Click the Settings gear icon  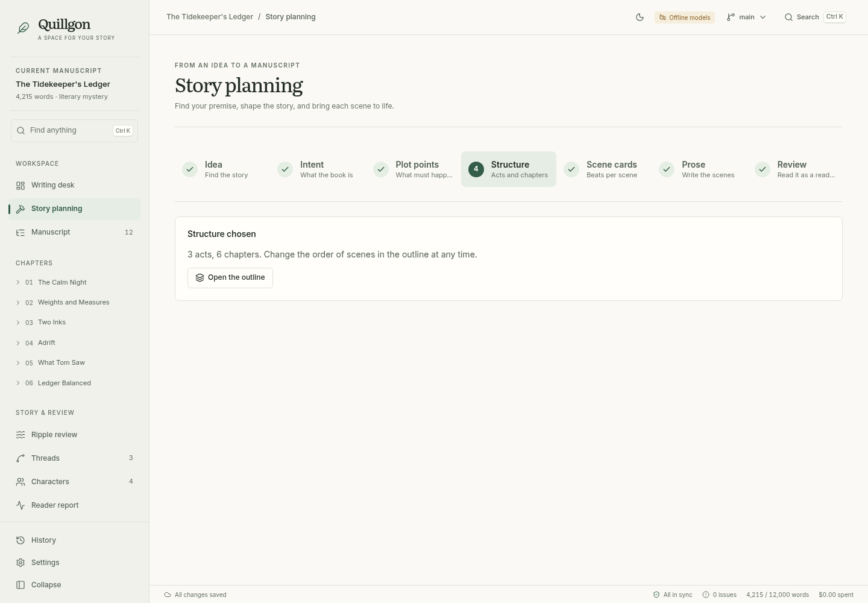[20, 563]
